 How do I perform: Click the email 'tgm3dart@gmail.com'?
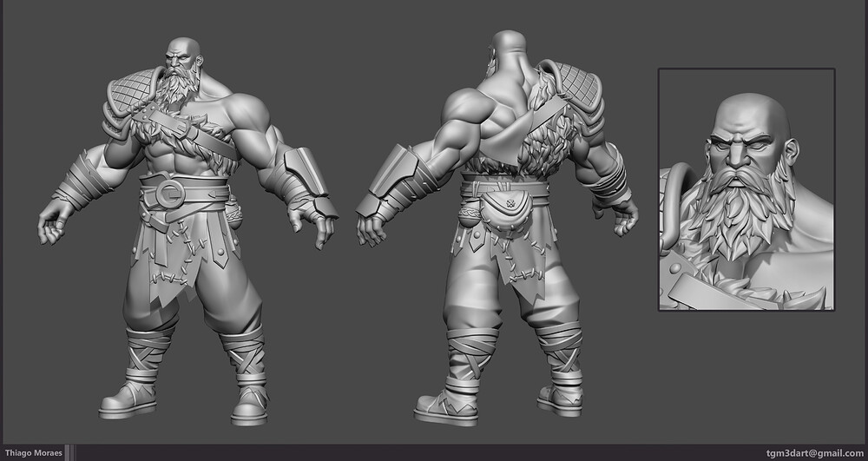click(x=815, y=453)
